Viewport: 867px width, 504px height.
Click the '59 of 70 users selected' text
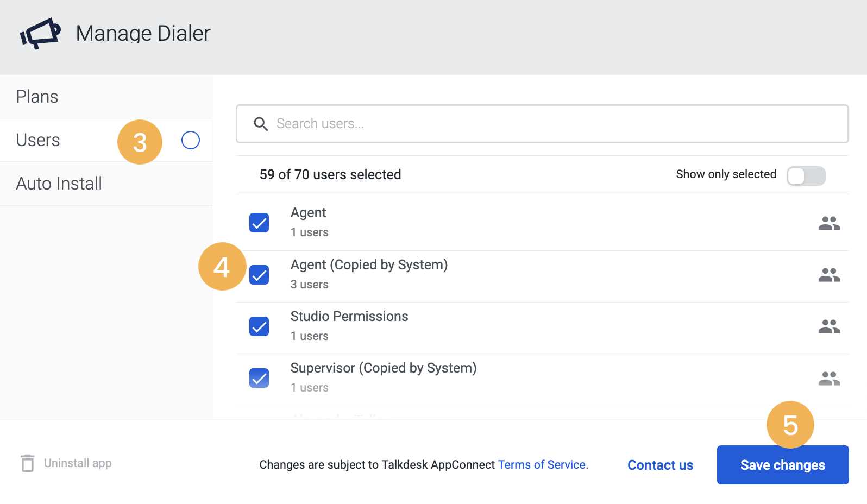(x=330, y=174)
